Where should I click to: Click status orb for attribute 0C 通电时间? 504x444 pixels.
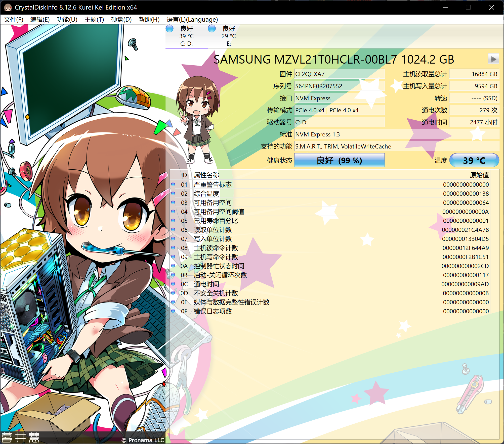coord(173,284)
